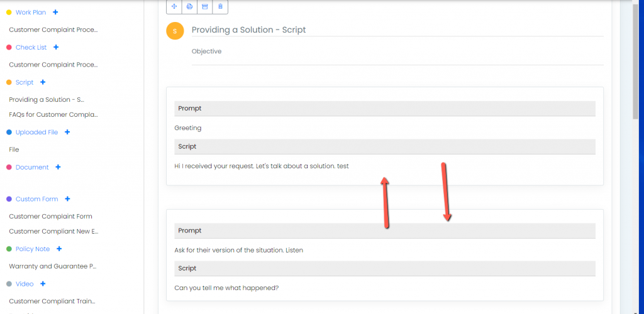The image size is (644, 314).
Task: Click the trash delete icon
Action: click(x=220, y=6)
